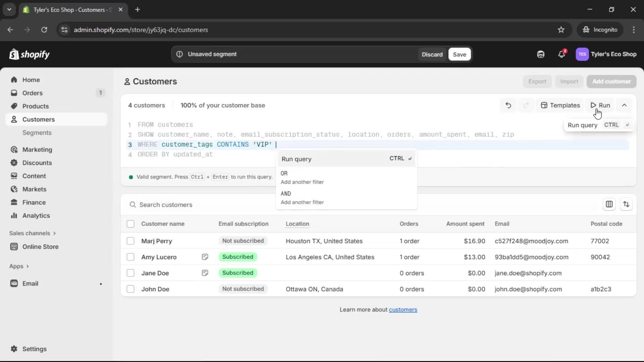Screen dimensions: 644x362
Task: Expand the Apps section
Action: tap(19, 266)
